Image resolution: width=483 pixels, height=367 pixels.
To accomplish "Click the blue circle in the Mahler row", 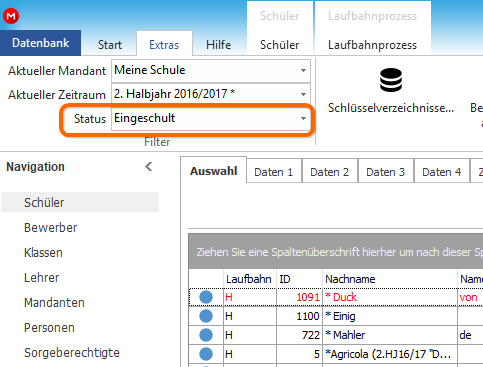I will (x=206, y=335).
